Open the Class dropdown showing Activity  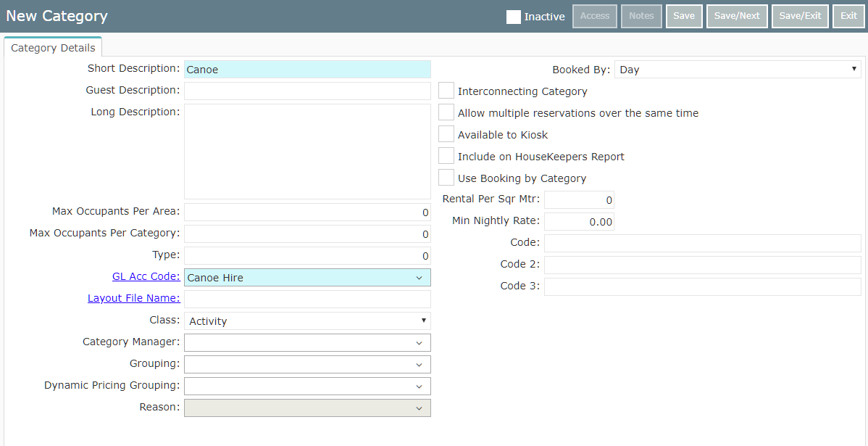coord(307,321)
